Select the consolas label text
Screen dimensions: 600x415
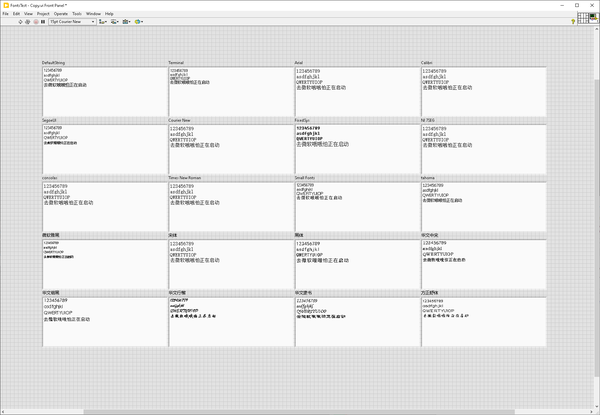[50, 177]
